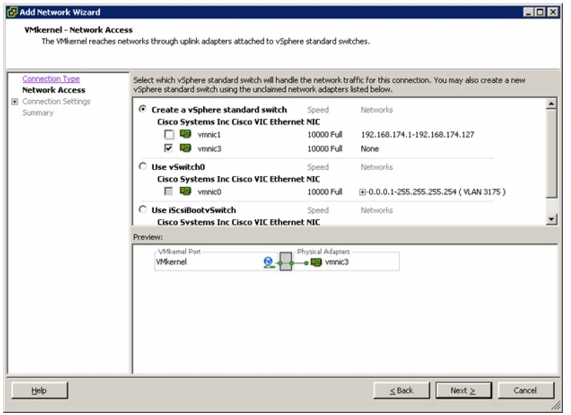Minimize the Add Network Wizard window

coord(528,12)
